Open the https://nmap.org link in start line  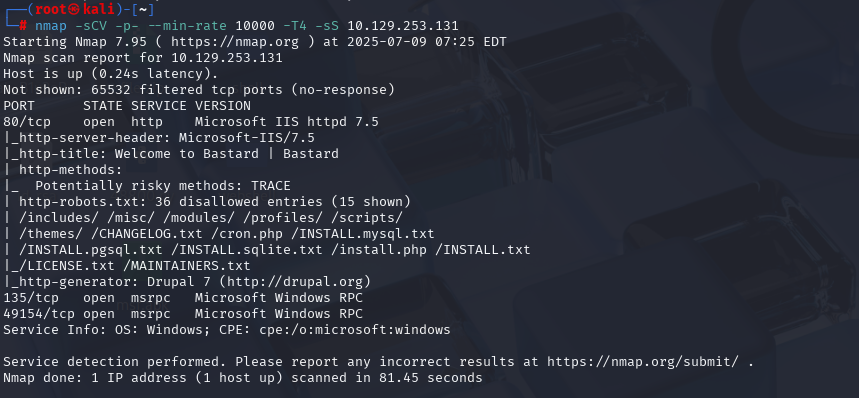point(234,42)
